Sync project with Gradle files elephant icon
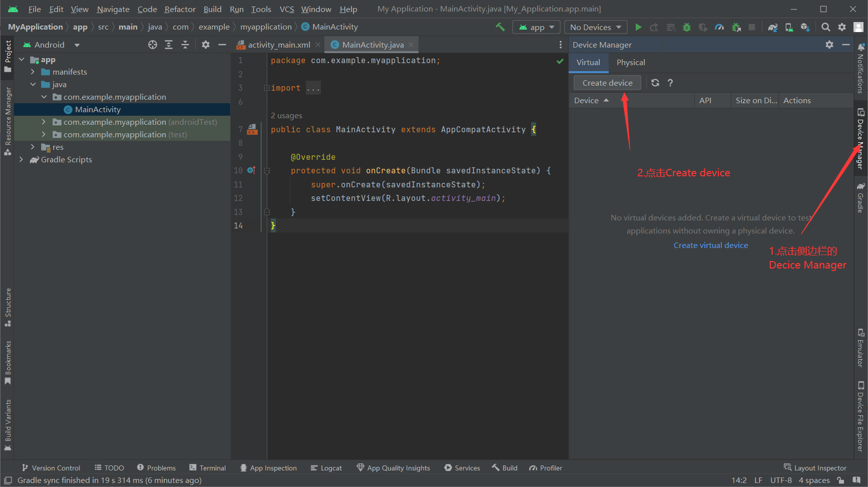Viewport: 868px width, 487px height. (x=773, y=27)
